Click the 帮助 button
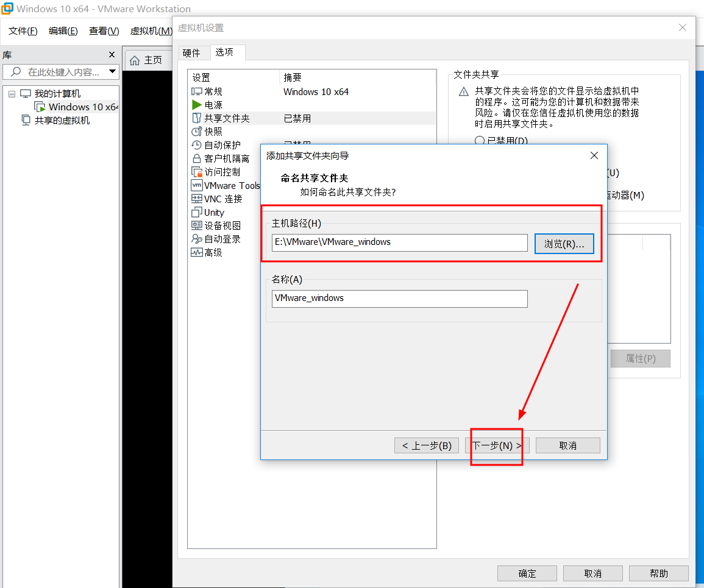Image resolution: width=704 pixels, height=588 pixels. (x=659, y=573)
